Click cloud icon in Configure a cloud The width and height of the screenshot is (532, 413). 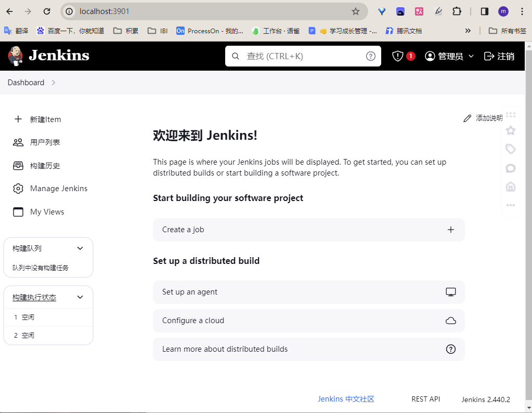tap(450, 321)
